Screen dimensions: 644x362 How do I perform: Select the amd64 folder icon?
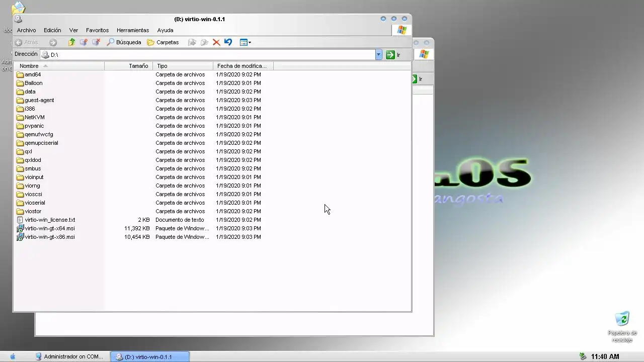[20, 74]
